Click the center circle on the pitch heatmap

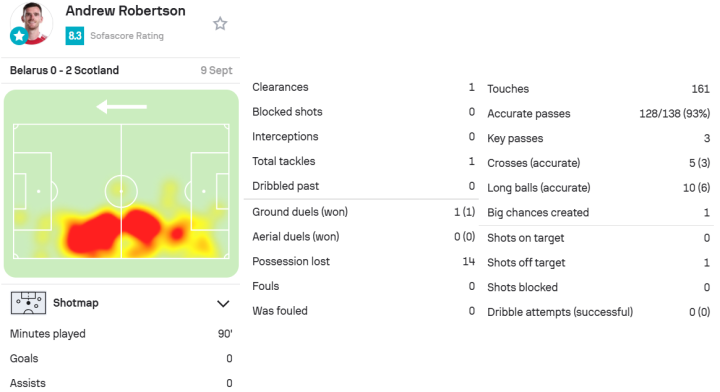(121, 191)
